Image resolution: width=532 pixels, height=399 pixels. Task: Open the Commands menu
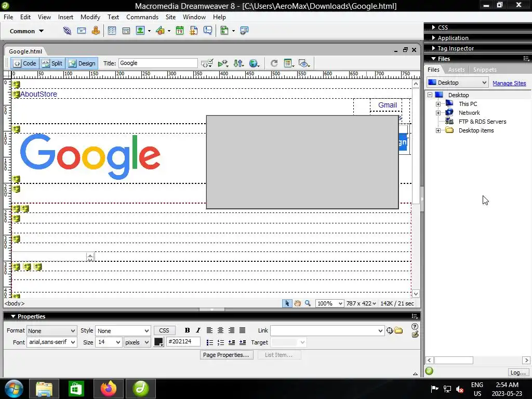pos(142,17)
